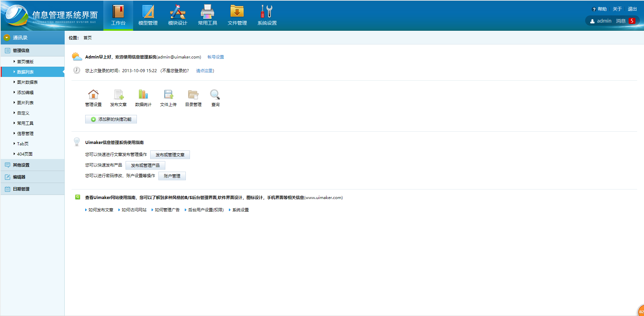Click the 文件上传 shortcut icon

point(168,94)
